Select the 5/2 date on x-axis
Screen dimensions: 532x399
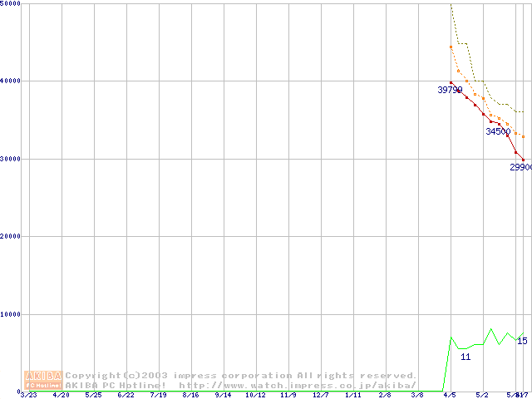click(x=482, y=396)
